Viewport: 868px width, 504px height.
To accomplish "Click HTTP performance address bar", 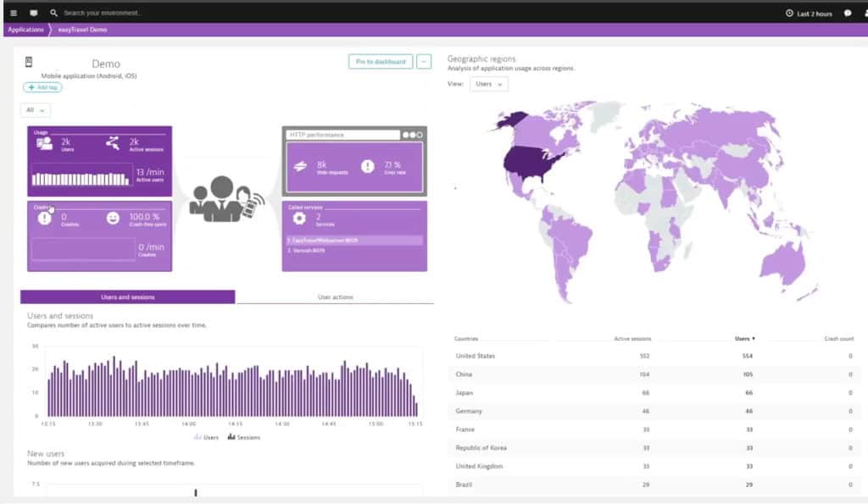I will tap(342, 135).
